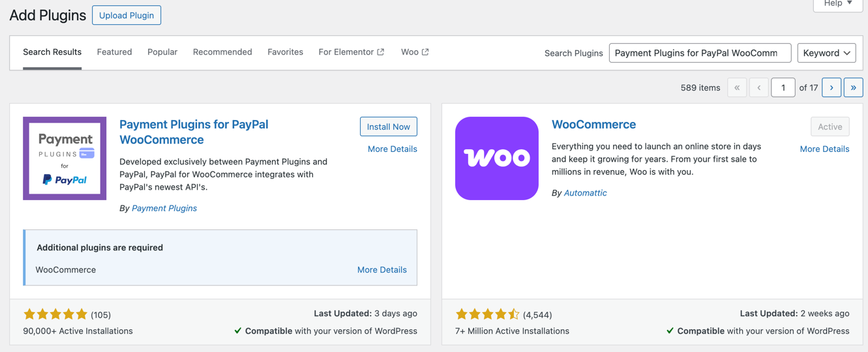Switch to the Search Results tab
Viewport: 868px width, 352px height.
(x=52, y=52)
